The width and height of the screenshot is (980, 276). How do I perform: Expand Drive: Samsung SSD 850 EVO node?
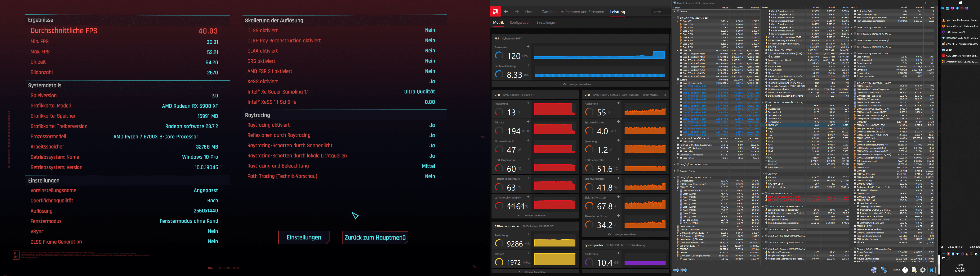tap(851, 27)
